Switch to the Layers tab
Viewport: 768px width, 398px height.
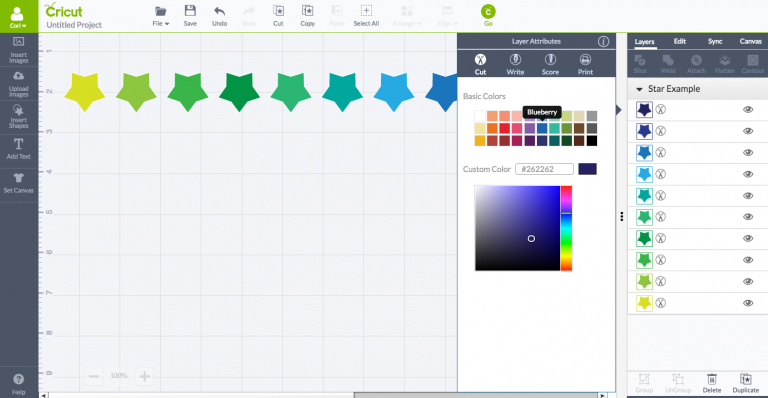644,42
